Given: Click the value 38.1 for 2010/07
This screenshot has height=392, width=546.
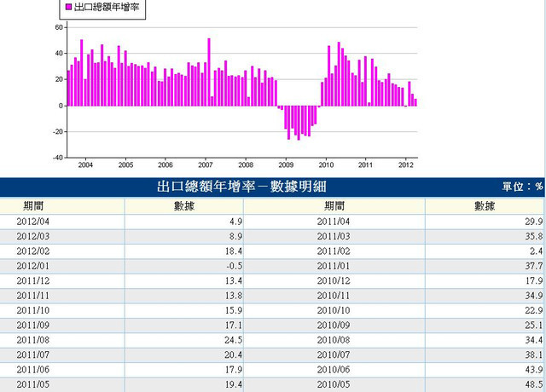Looking at the screenshot, I should coord(534,355).
